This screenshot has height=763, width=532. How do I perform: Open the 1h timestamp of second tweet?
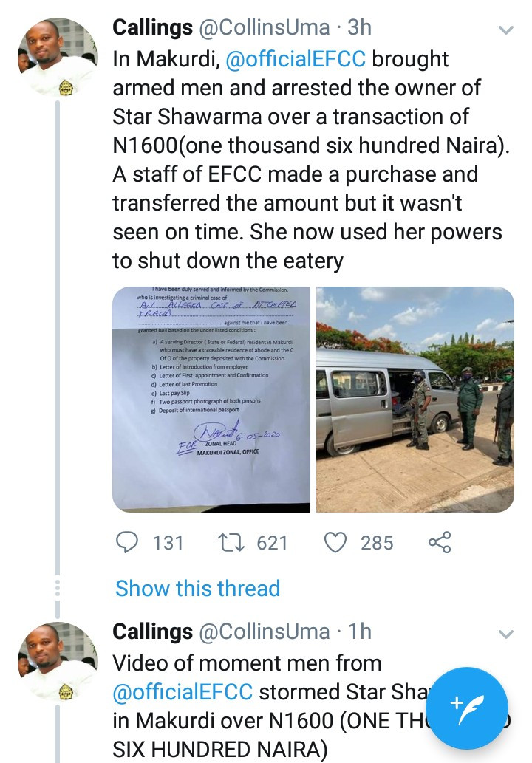(359, 632)
